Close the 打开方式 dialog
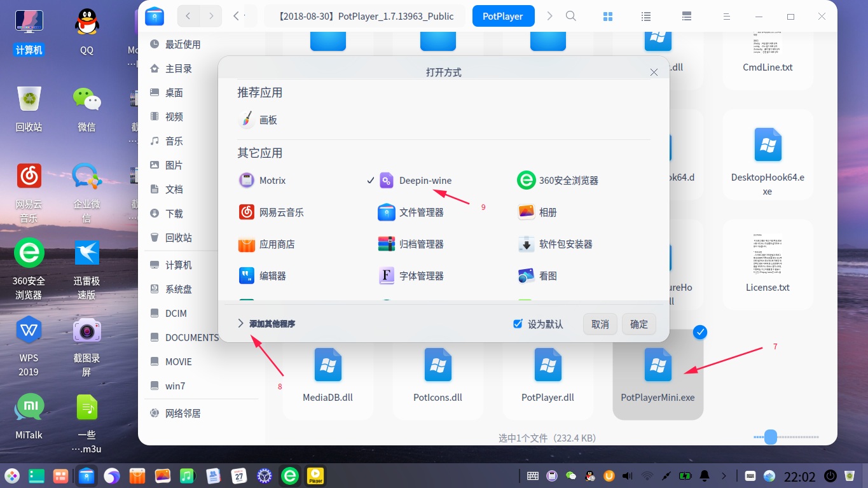 pyautogui.click(x=654, y=73)
